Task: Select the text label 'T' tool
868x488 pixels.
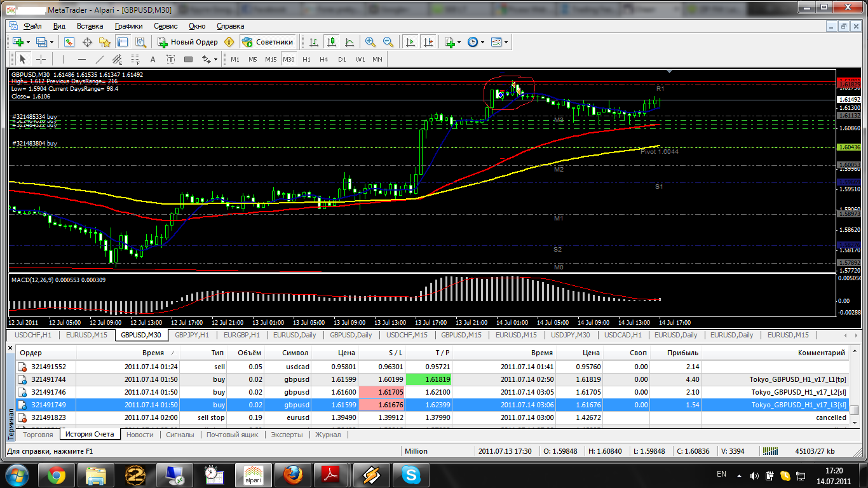Action: coord(170,59)
